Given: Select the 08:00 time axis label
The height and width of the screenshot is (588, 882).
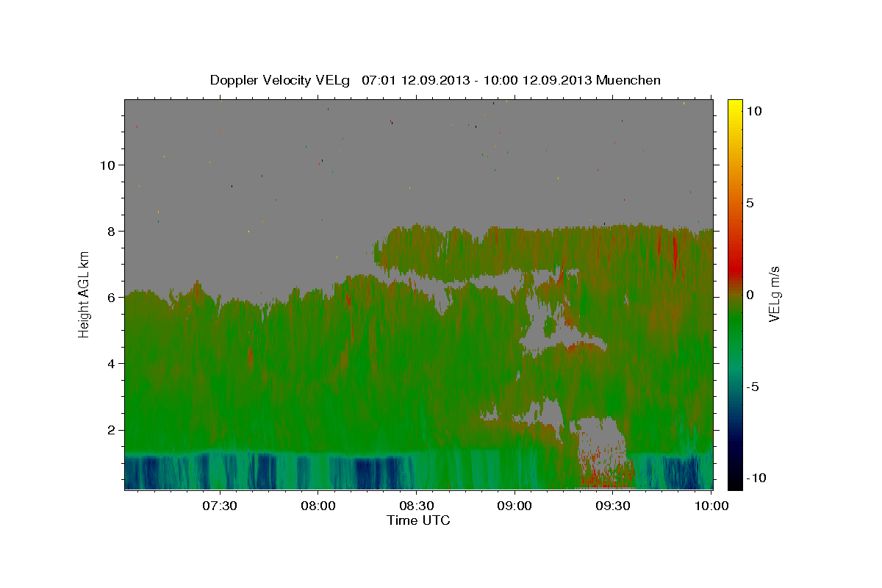Looking at the screenshot, I should pos(318,506).
